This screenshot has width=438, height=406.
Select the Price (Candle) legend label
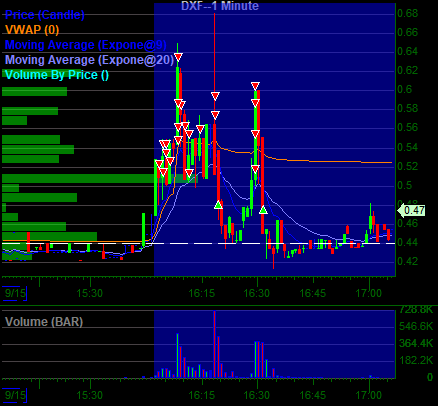[x=45, y=15]
